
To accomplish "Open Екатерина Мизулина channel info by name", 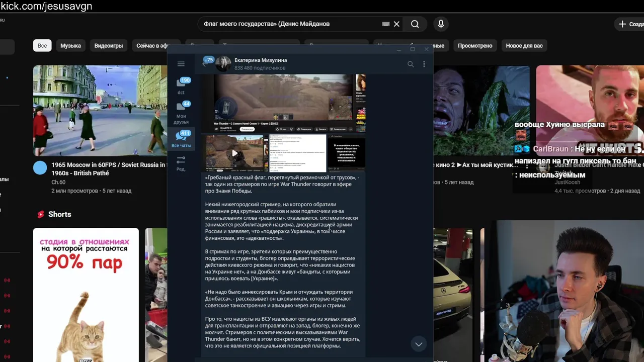I will point(261,60).
